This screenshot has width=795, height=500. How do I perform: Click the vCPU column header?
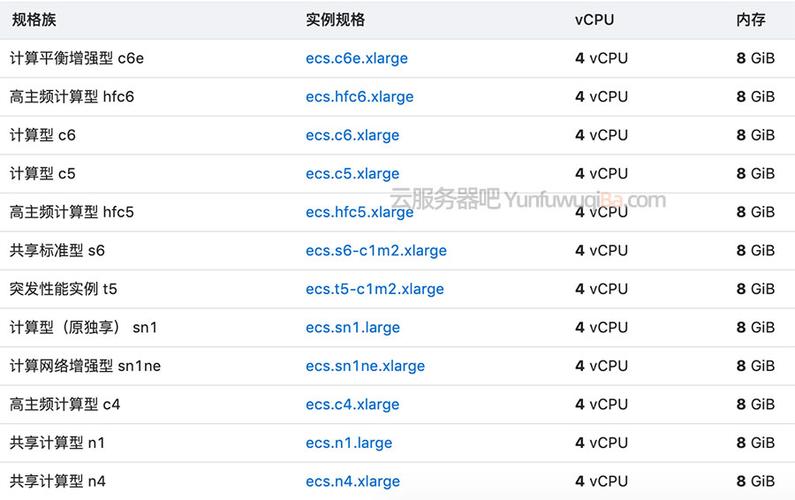tap(594, 20)
